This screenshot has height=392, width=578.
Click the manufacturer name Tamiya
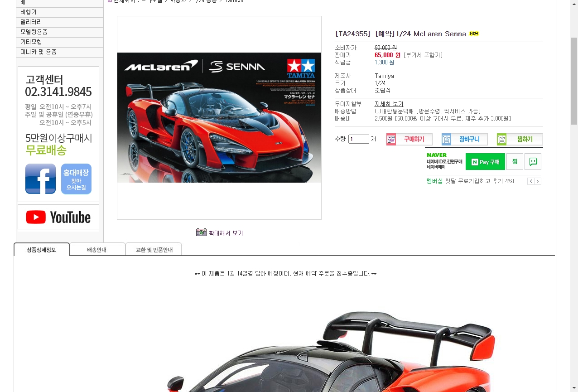[x=384, y=76]
